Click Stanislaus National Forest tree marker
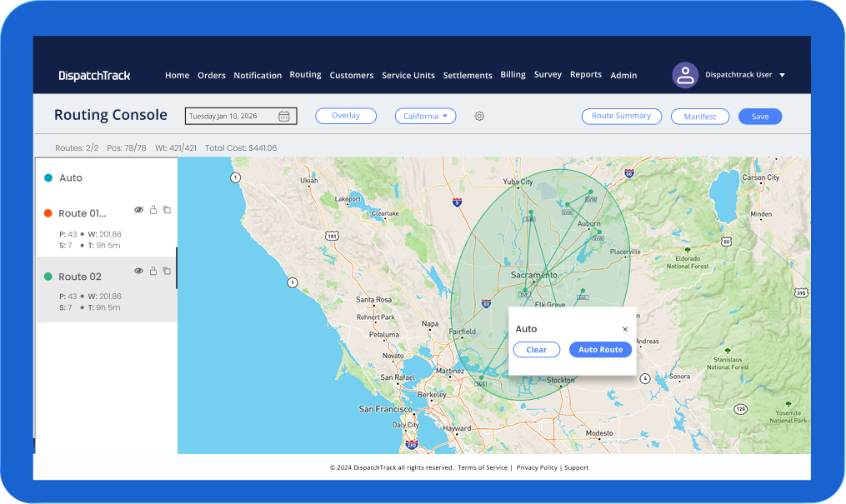Image resolution: width=846 pixels, height=504 pixels. tap(728, 351)
